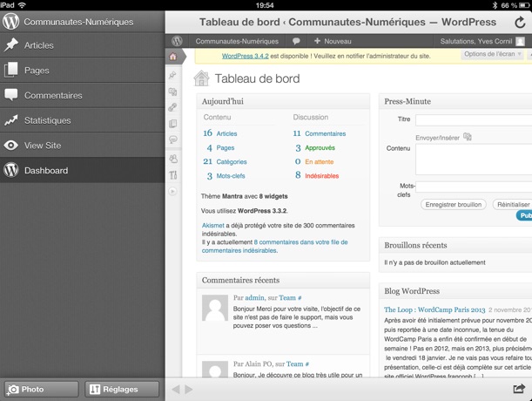
Task: Open the 3 Mots-clefs link
Action: click(x=226, y=176)
